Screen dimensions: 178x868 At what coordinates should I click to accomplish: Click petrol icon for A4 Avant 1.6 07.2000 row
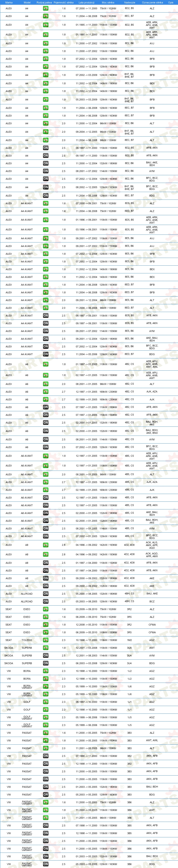click(46, 203)
